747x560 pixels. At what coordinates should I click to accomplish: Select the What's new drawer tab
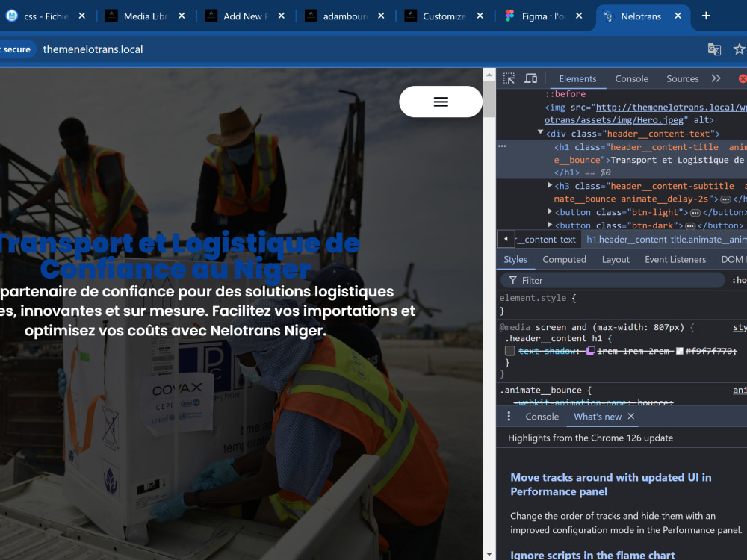598,416
